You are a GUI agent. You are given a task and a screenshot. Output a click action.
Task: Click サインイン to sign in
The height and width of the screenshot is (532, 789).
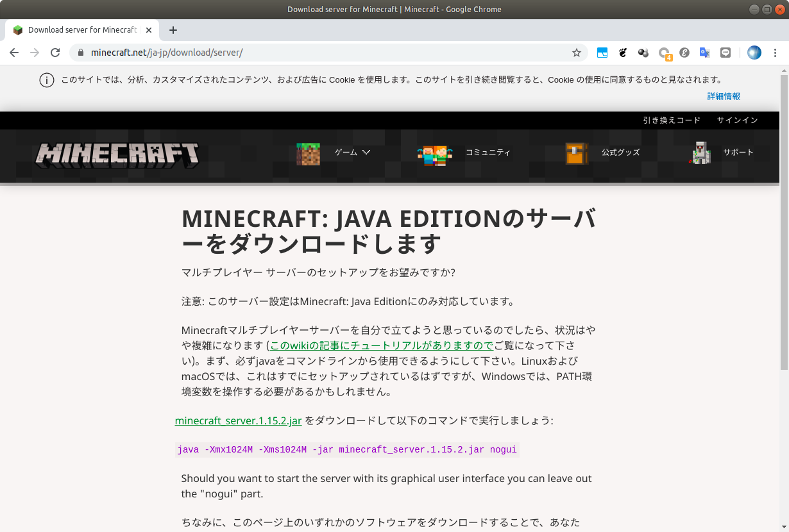tap(738, 121)
